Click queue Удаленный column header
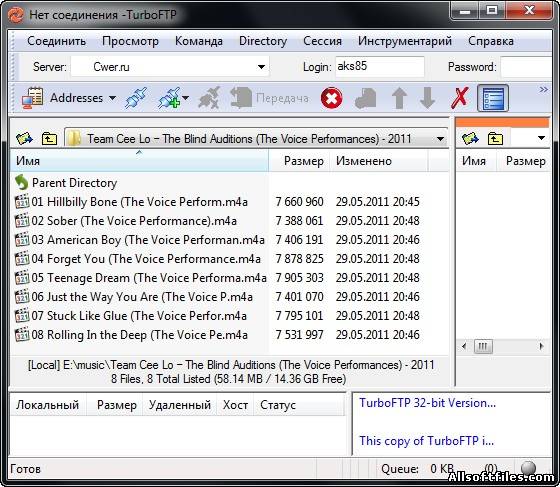560x487 pixels. coord(180,405)
